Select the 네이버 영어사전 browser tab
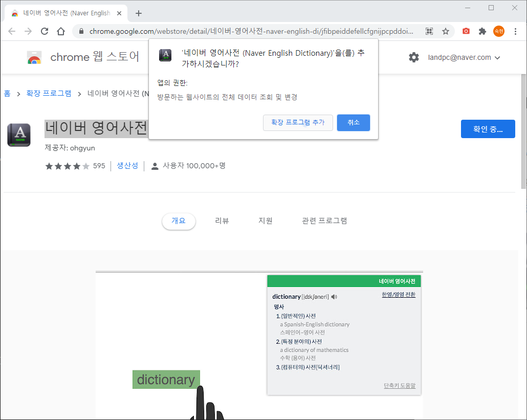527x420 pixels. pos(66,13)
